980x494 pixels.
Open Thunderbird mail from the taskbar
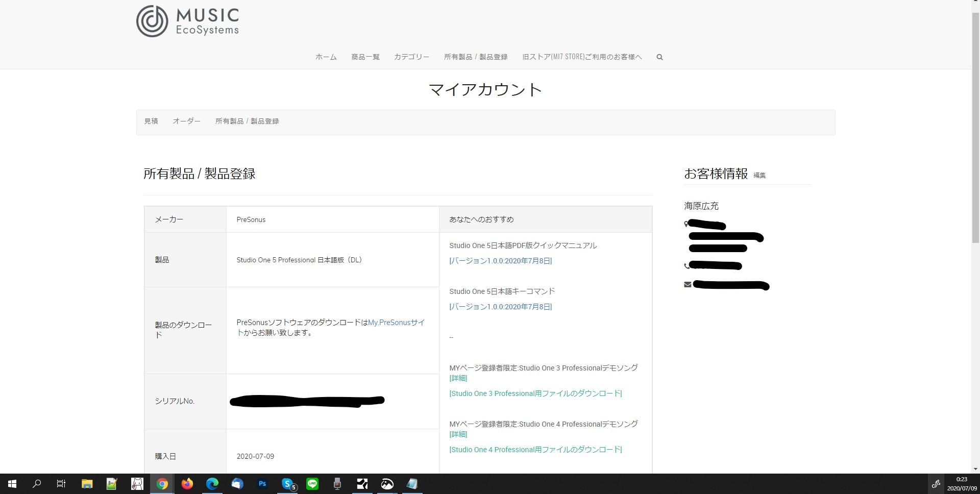(237, 484)
